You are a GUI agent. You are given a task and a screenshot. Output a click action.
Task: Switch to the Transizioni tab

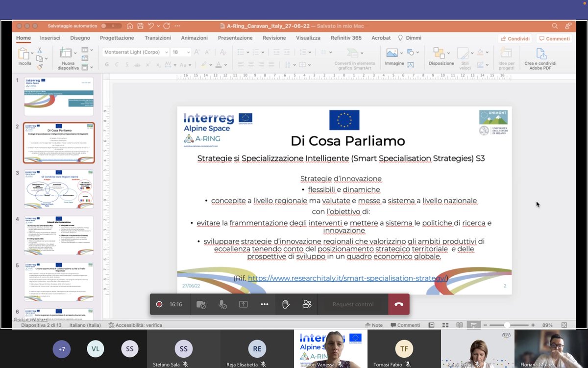pyautogui.click(x=157, y=38)
